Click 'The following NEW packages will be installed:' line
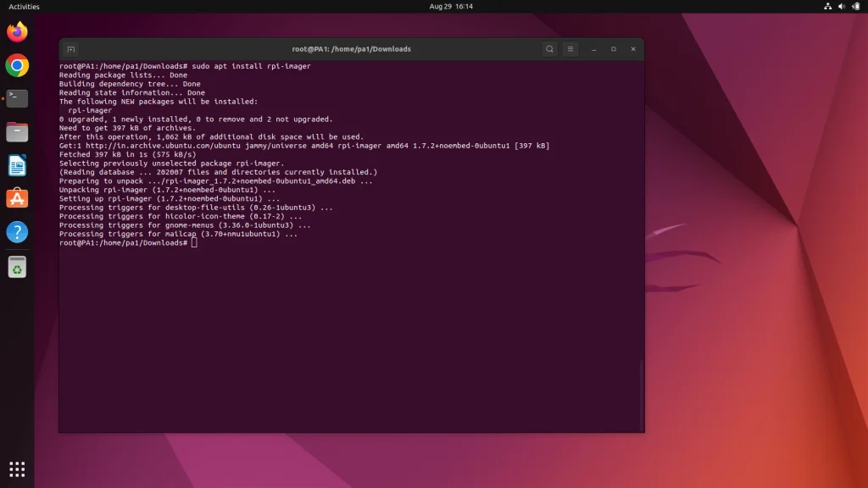 click(159, 102)
